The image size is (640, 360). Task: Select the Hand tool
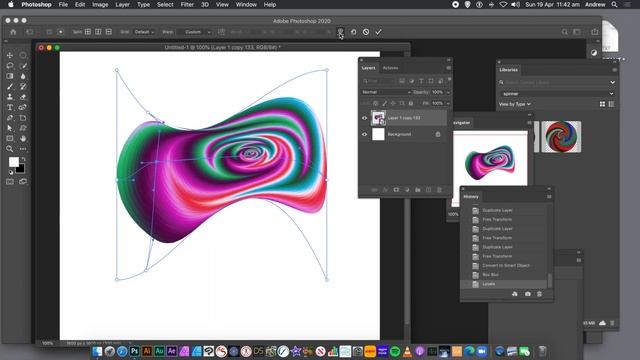23,138
